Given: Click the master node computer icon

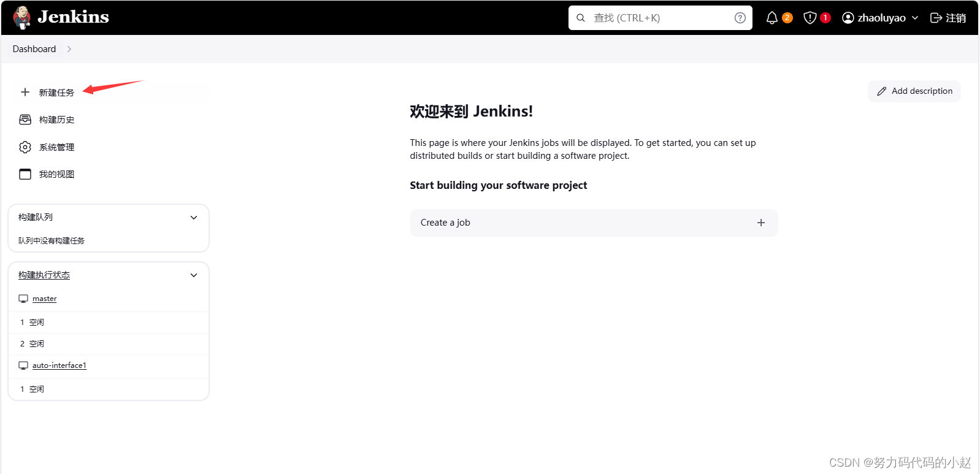Looking at the screenshot, I should coord(23,299).
